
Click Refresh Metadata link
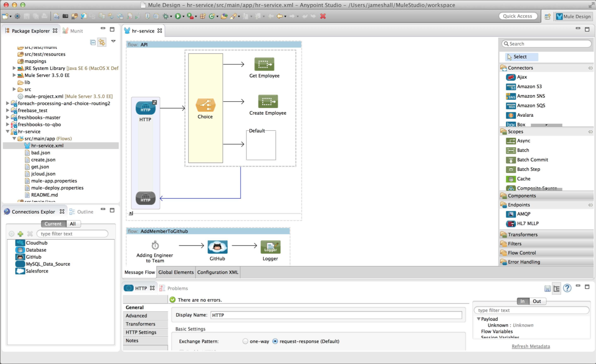click(x=531, y=346)
